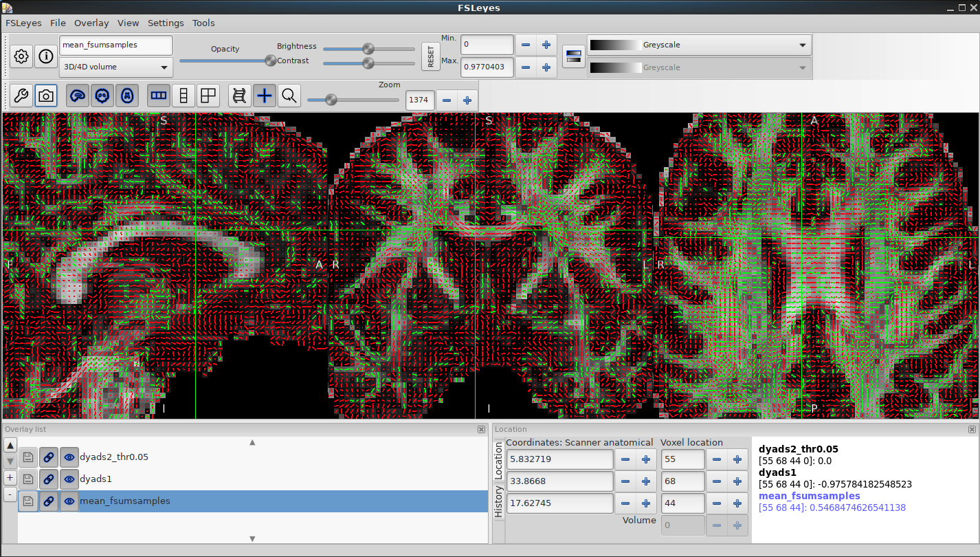This screenshot has width=980, height=557.
Task: Open overlay information panel icon
Action: tap(46, 56)
